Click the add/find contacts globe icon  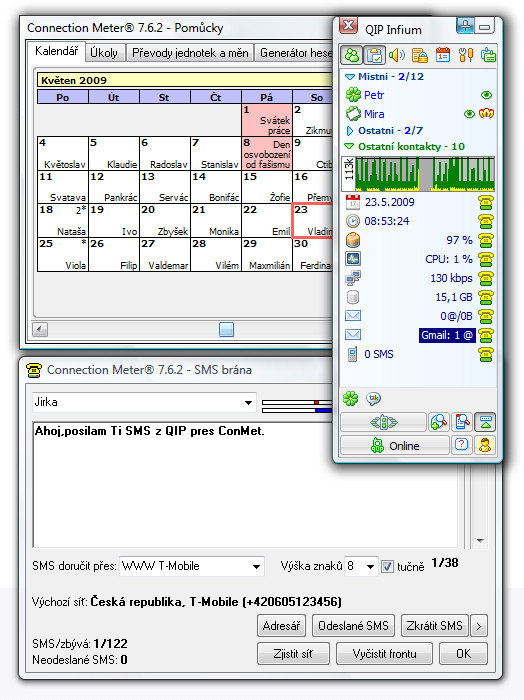click(438, 422)
